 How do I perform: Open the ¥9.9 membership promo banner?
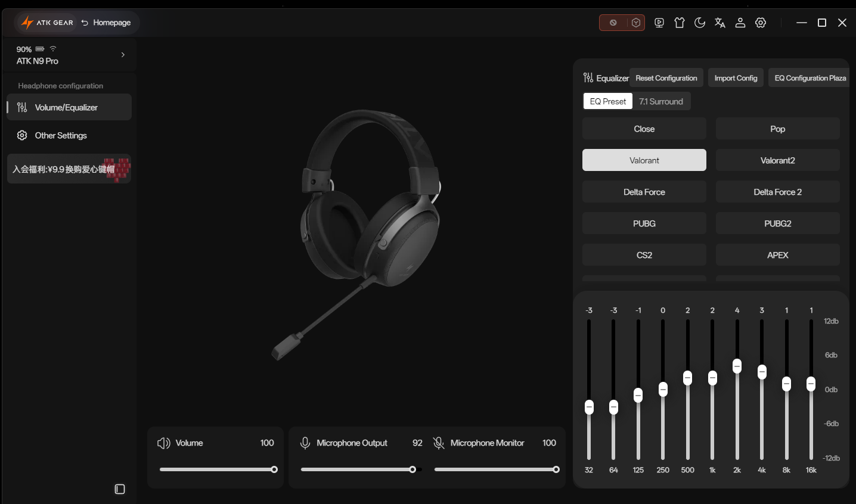[69, 169]
